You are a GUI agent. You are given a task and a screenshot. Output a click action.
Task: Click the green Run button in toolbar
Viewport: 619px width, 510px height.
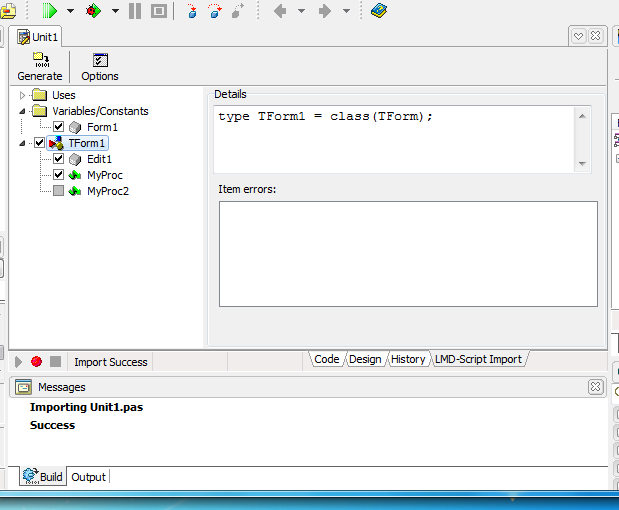pos(50,11)
